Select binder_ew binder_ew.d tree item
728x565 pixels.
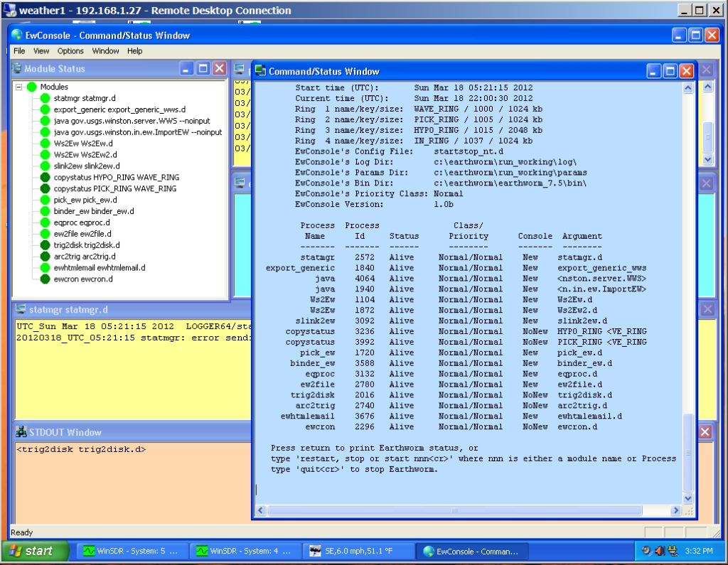(x=93, y=211)
